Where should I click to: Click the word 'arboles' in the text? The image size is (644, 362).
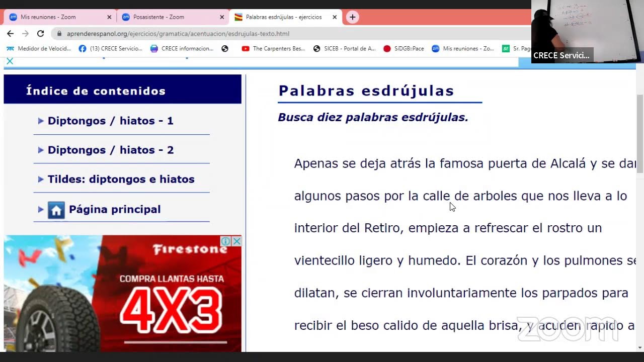pos(495,196)
